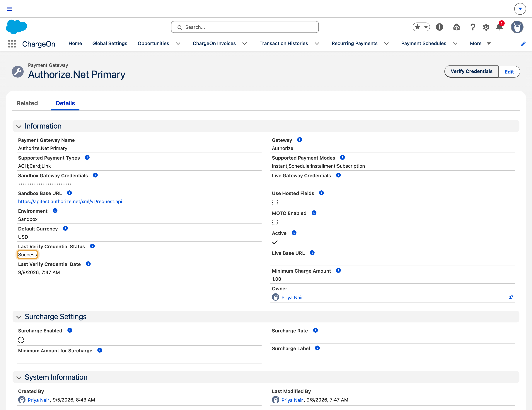Open the global actions plus icon
This screenshot has width=532, height=410.
pos(440,27)
